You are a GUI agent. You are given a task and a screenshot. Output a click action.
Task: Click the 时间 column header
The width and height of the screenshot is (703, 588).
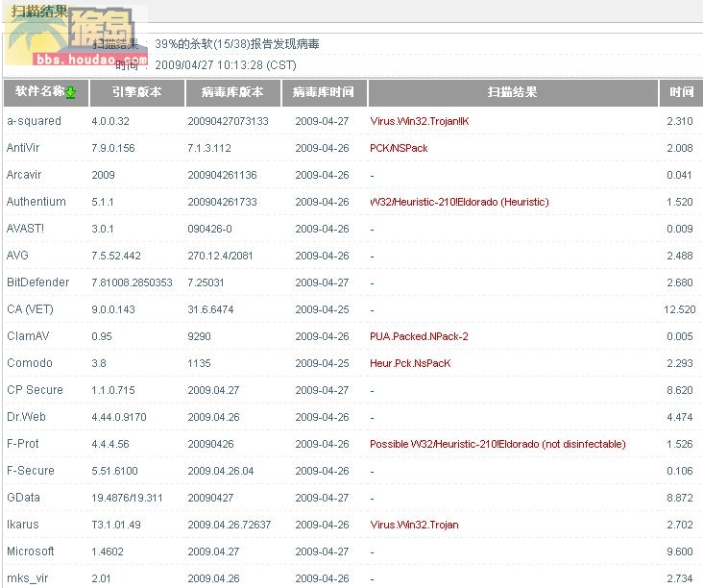click(682, 93)
